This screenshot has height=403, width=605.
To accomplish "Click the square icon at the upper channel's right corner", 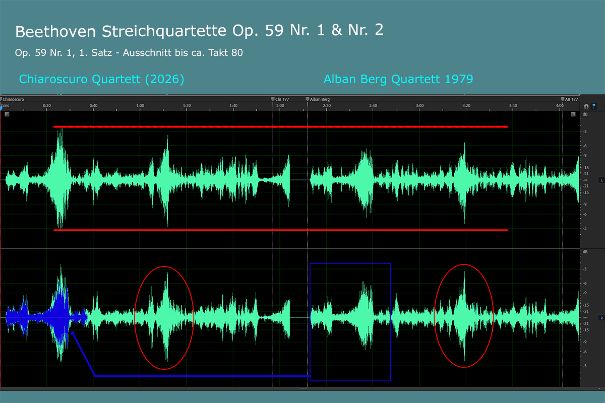I will click(x=573, y=114).
